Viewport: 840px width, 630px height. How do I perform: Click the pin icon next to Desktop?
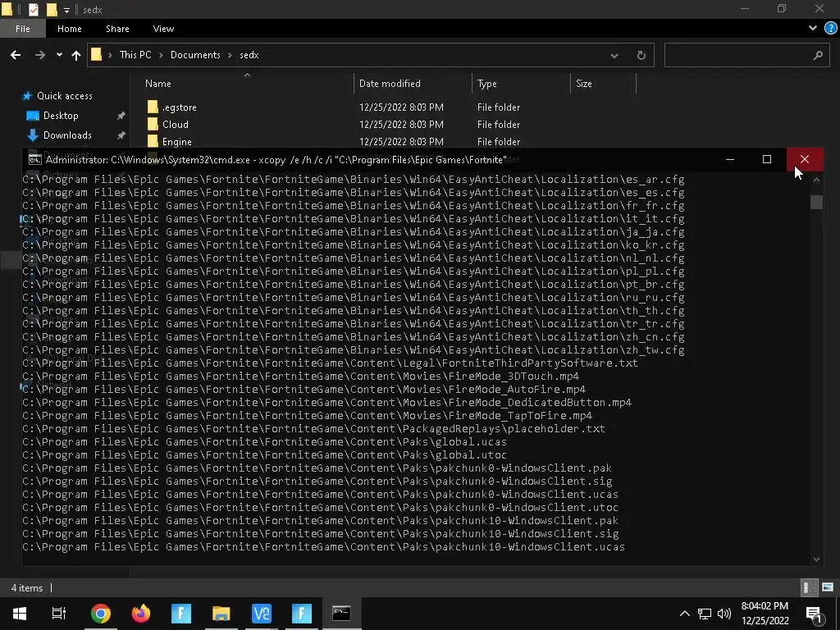point(121,116)
